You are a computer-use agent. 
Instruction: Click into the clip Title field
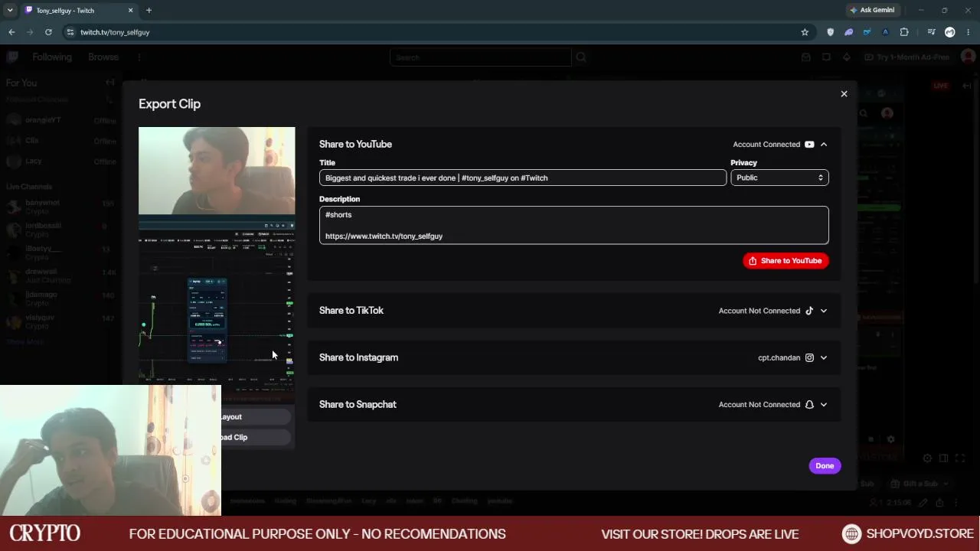(523, 178)
